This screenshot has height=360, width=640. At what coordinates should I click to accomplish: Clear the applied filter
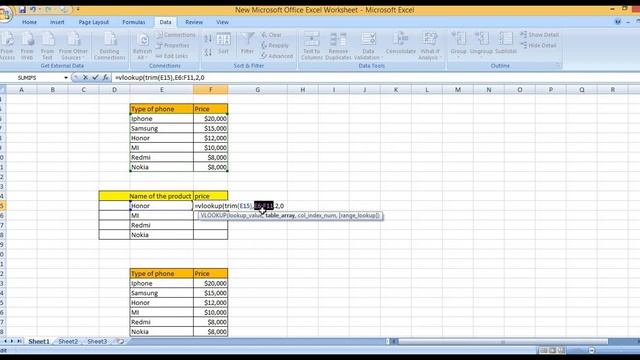[x=271, y=35]
